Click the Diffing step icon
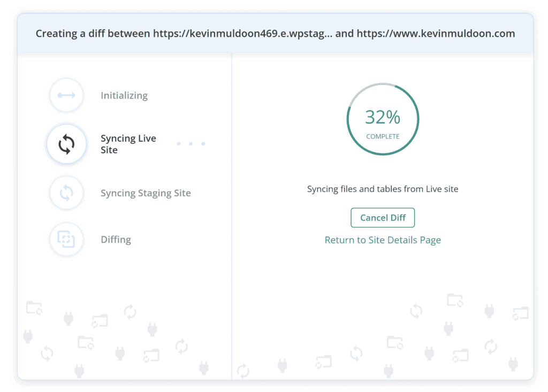548x392 pixels. [66, 240]
